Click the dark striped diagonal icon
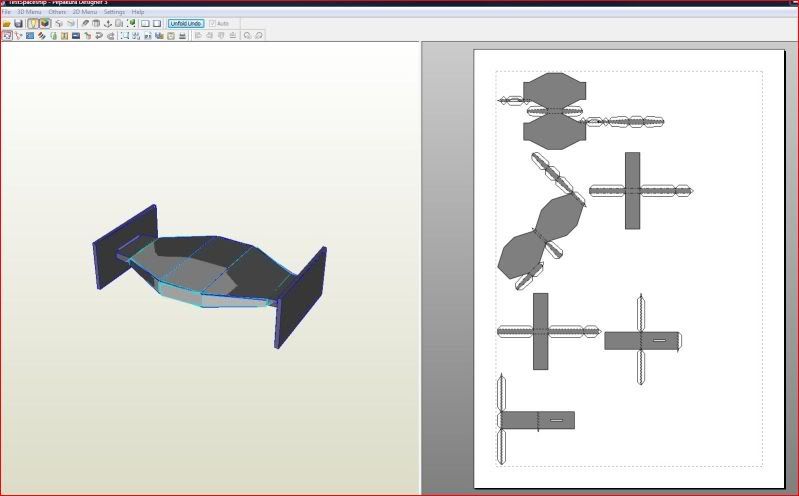The height and width of the screenshot is (496, 799). (41, 36)
